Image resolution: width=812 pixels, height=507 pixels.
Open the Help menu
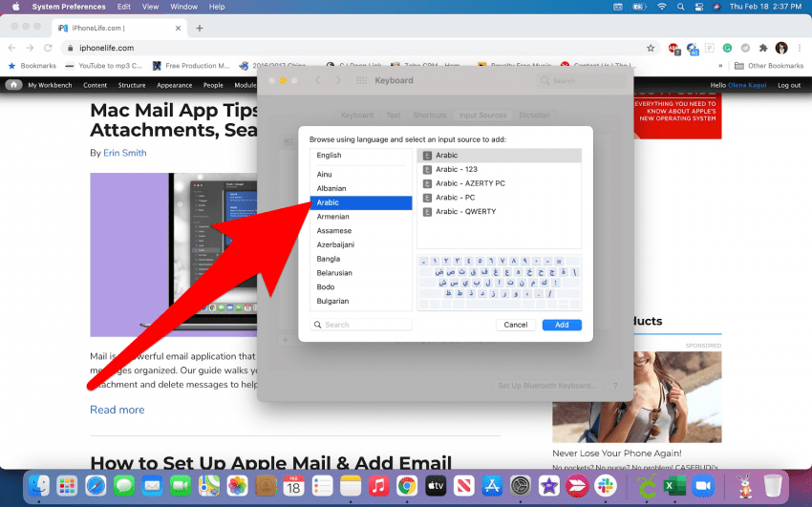(x=217, y=7)
